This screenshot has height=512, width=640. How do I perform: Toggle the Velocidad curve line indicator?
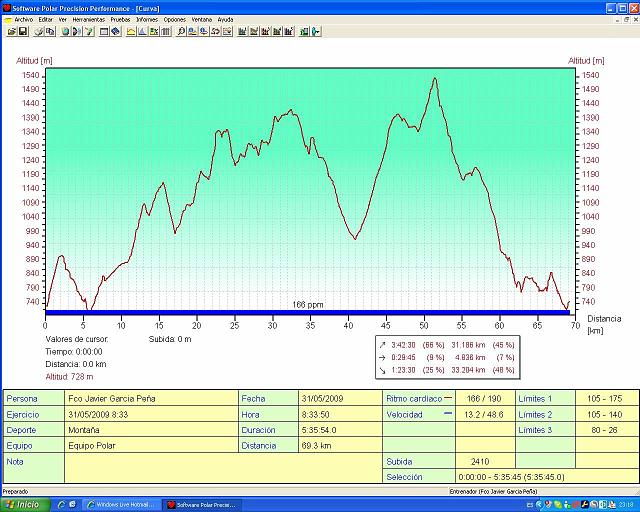pos(446,414)
